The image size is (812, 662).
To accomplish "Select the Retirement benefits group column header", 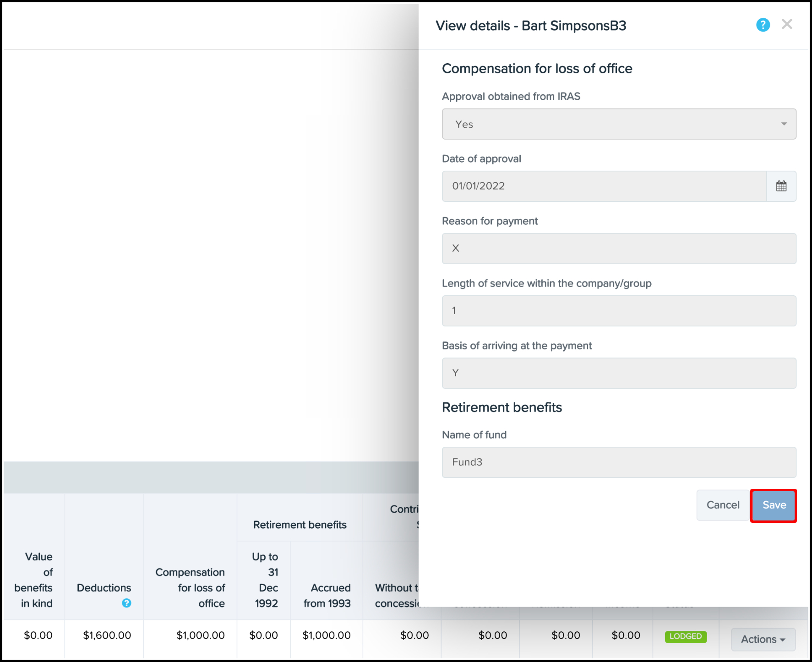I will click(x=300, y=525).
